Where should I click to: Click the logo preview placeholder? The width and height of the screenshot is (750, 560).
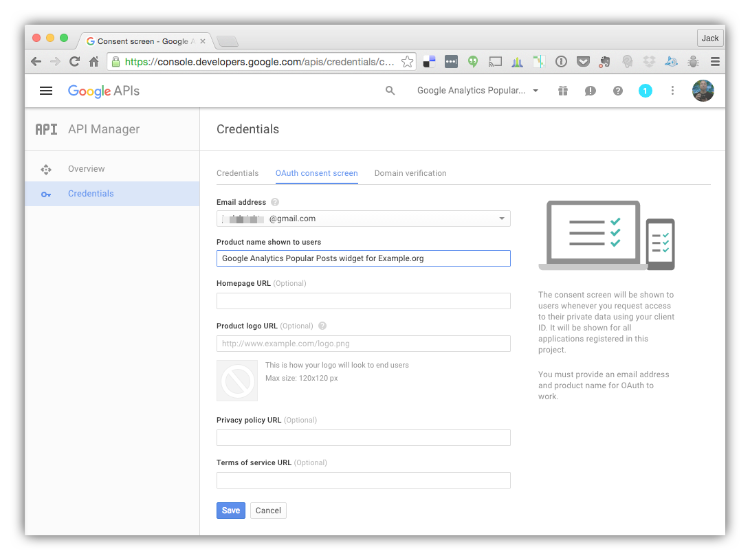click(x=237, y=381)
